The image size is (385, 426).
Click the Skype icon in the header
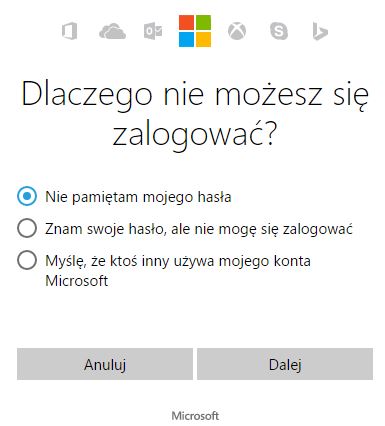click(279, 31)
